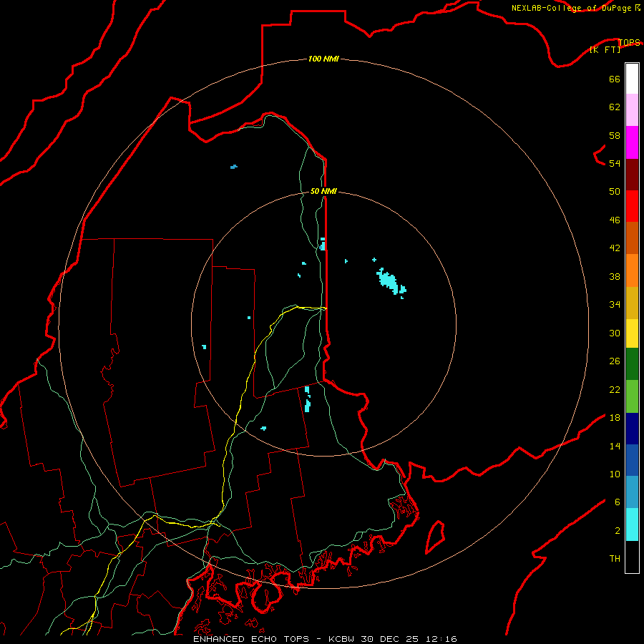Click legend value "50"
The height and width of the screenshot is (644, 644).
[x=615, y=192]
